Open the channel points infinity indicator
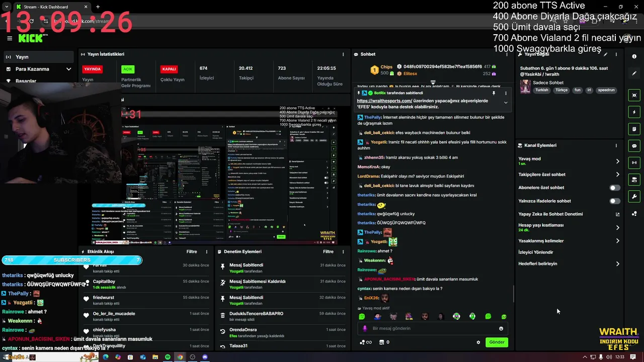This screenshot has width=644, height=362. click(366, 342)
